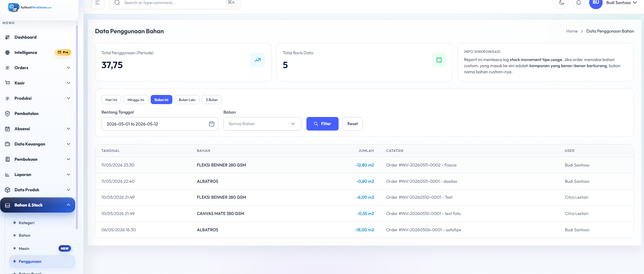Collapse the Bahan & Stock menu chevron
This screenshot has height=274, width=644.
click(x=68, y=205)
